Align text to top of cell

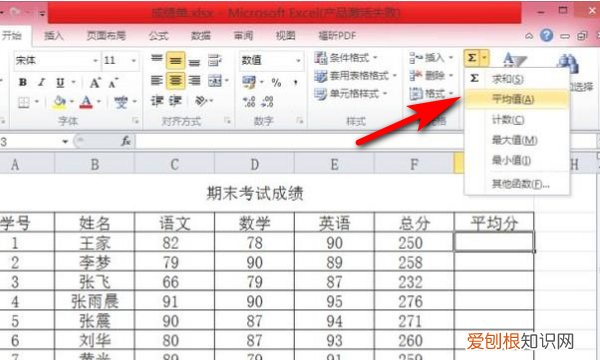click(x=157, y=60)
